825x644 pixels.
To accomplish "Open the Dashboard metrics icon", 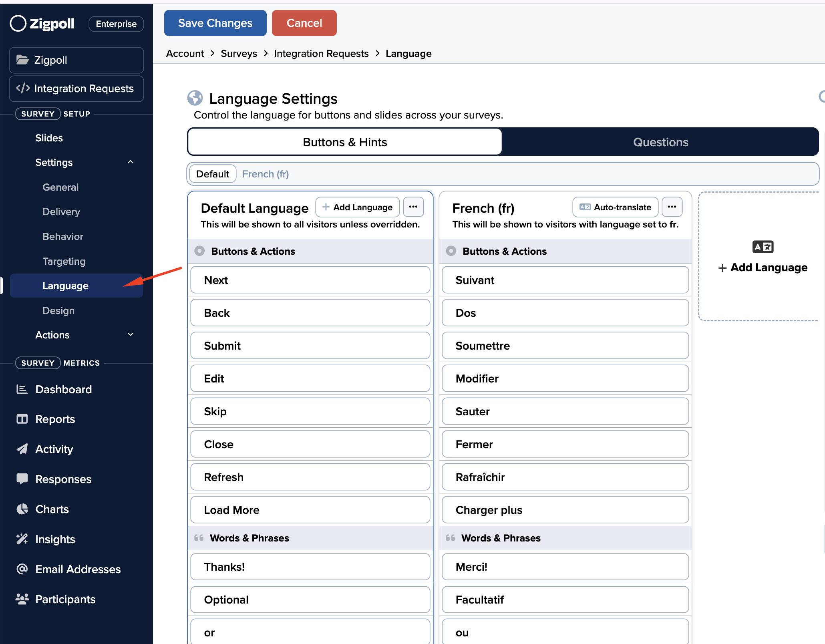I will click(x=22, y=389).
